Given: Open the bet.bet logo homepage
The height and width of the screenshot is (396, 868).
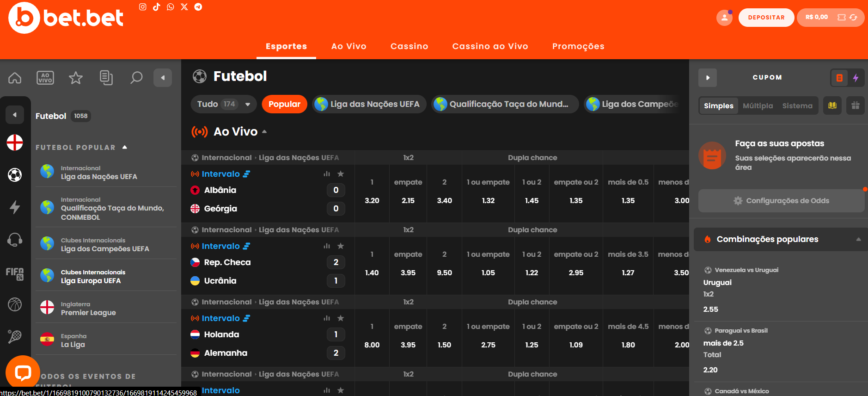Looking at the screenshot, I should coord(66,18).
